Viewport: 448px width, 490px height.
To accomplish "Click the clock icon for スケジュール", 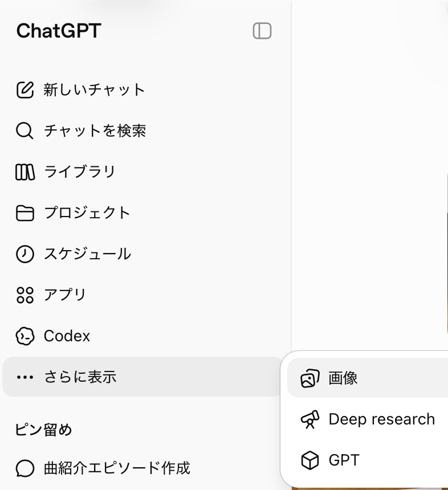I will (x=25, y=254).
